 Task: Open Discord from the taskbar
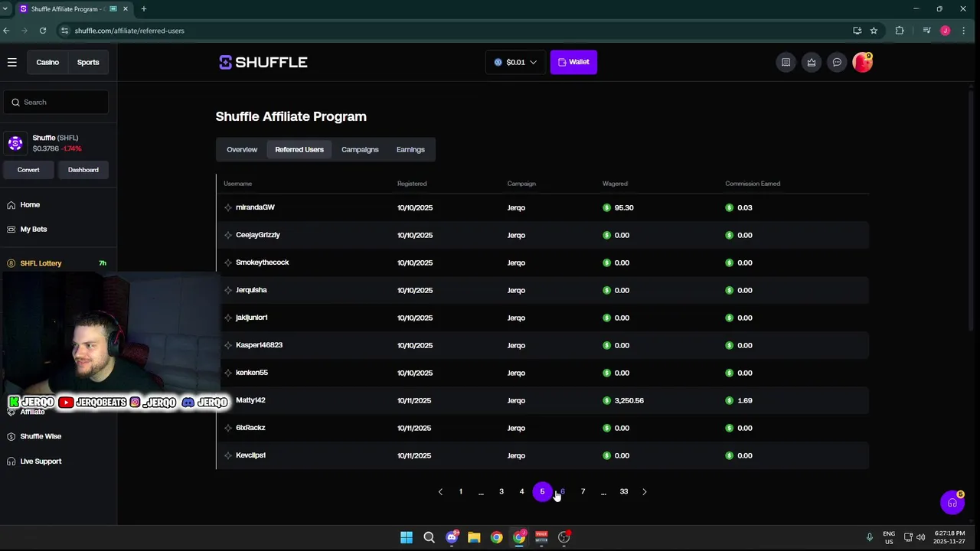coord(452,537)
